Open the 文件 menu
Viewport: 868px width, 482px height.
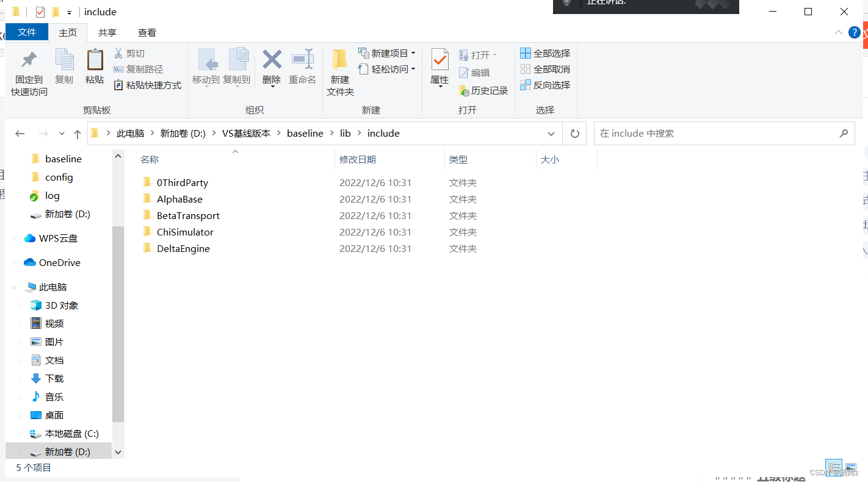(27, 32)
